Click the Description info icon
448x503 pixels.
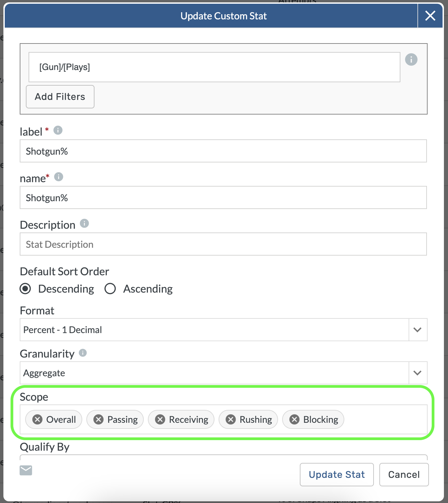point(84,223)
